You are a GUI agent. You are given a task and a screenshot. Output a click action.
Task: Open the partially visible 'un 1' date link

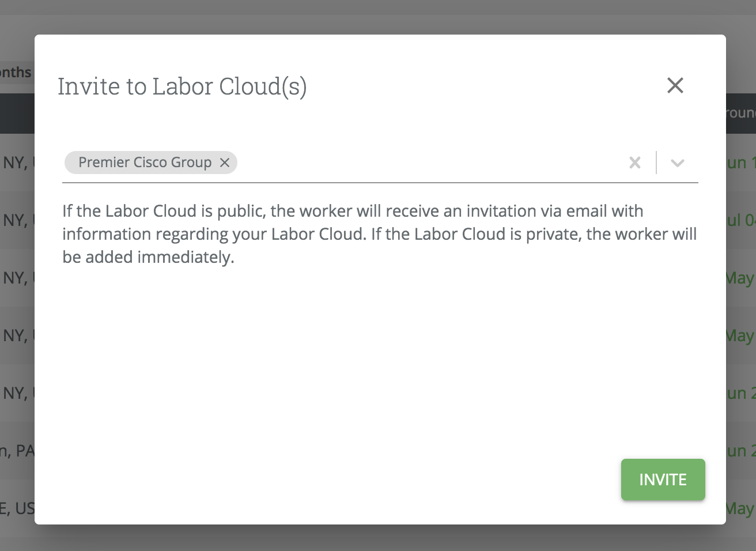point(741,163)
